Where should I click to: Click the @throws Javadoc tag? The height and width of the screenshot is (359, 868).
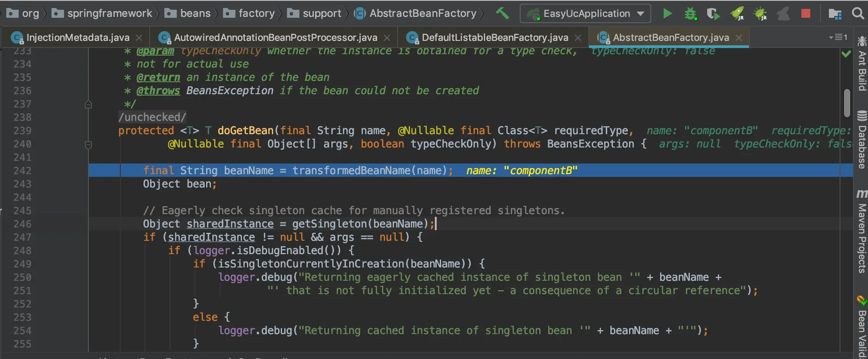point(158,91)
